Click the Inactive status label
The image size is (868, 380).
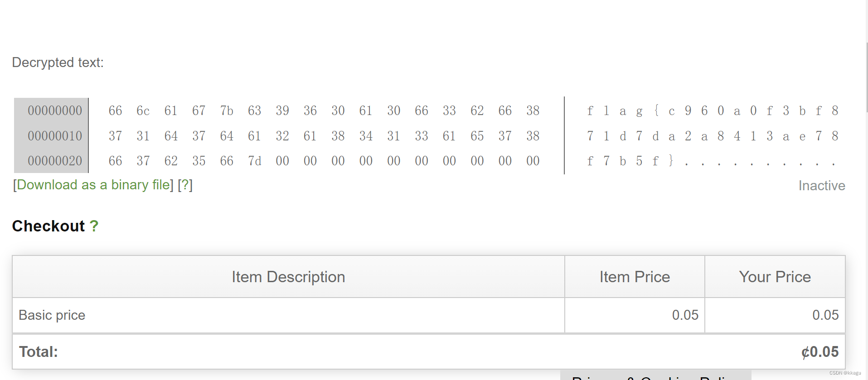click(821, 186)
